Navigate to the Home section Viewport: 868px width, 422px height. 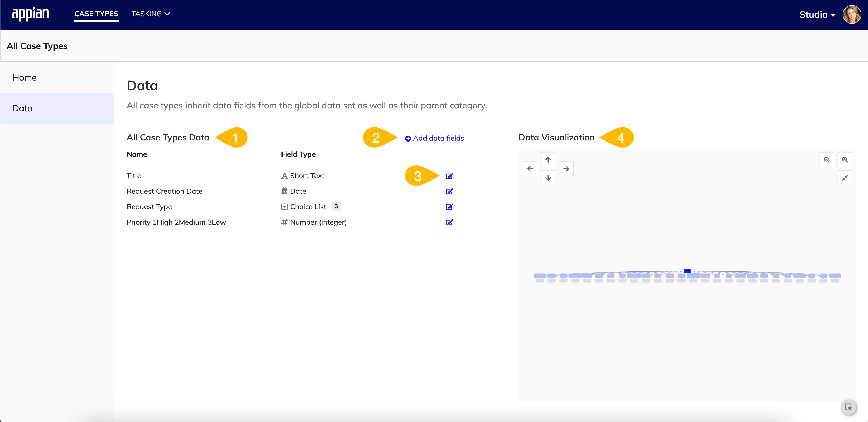point(24,77)
